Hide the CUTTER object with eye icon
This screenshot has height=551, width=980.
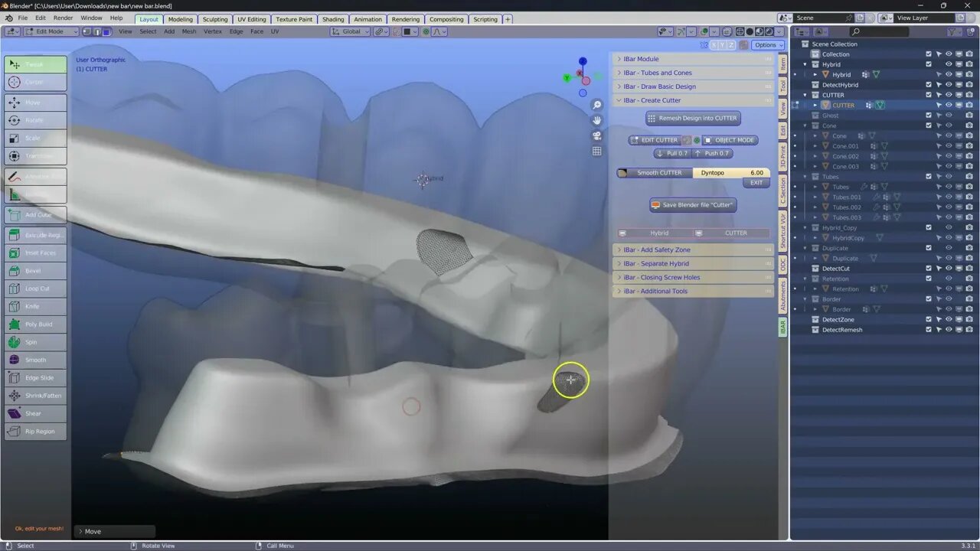coord(949,106)
